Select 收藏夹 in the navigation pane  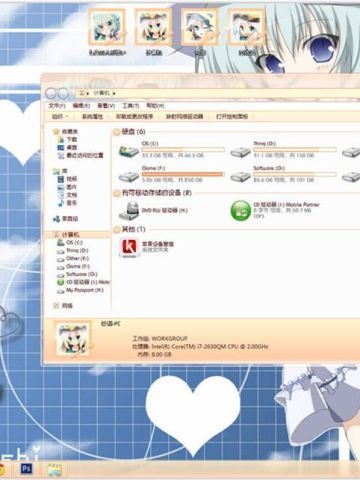(x=66, y=131)
